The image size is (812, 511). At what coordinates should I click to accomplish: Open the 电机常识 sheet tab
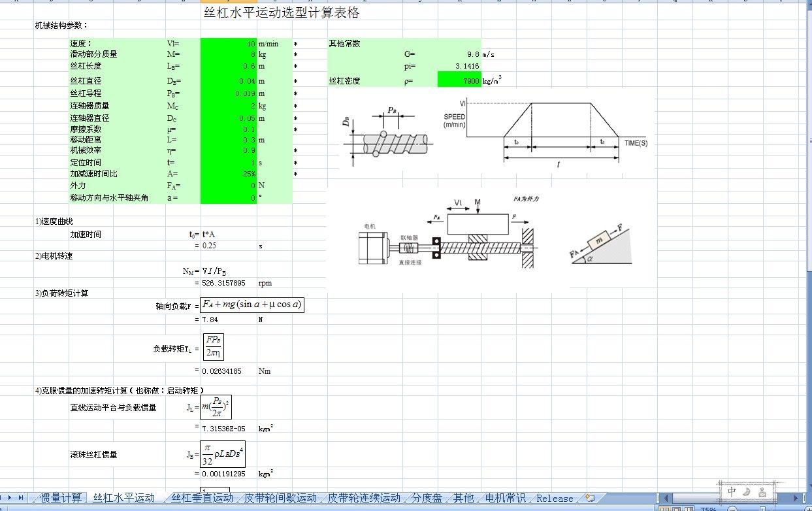(x=505, y=498)
